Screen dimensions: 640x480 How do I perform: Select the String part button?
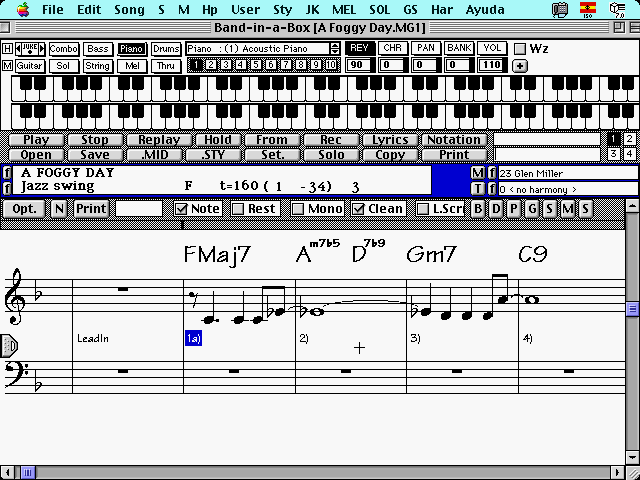[x=97, y=66]
